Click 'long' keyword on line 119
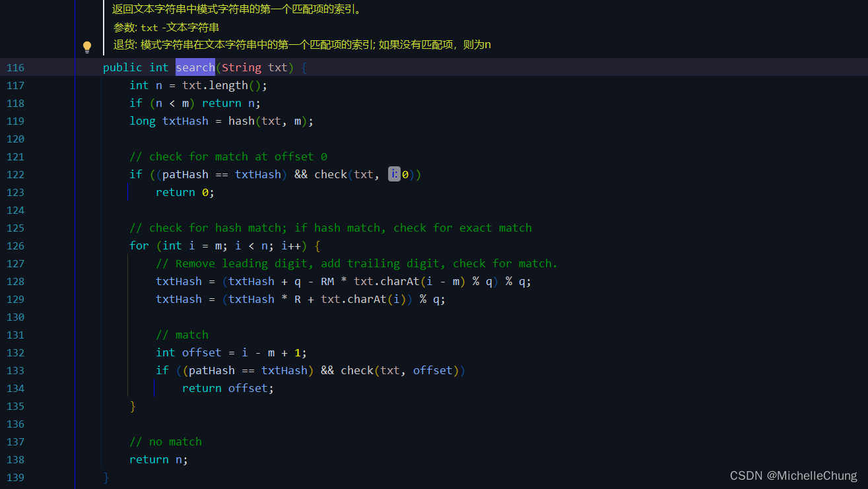 tap(143, 121)
